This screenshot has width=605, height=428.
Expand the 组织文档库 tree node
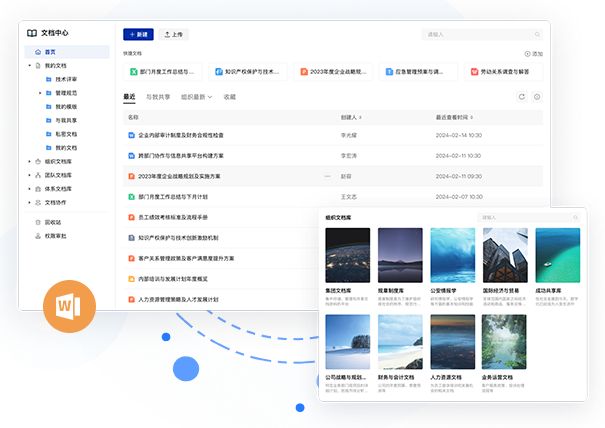(x=28, y=160)
